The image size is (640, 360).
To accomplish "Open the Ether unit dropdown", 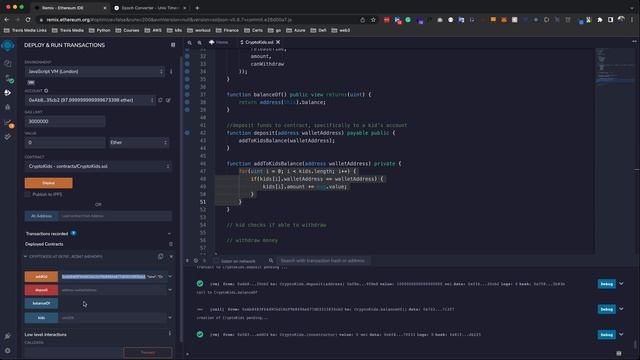I will point(139,142).
